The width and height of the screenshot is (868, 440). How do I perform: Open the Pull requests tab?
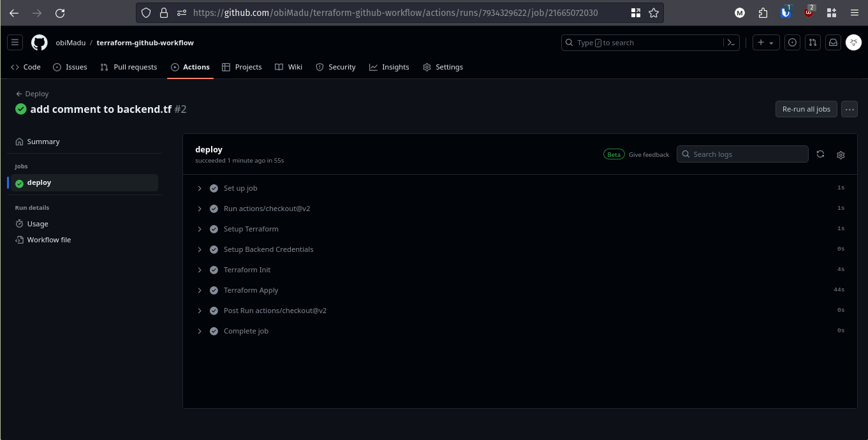[x=129, y=67]
